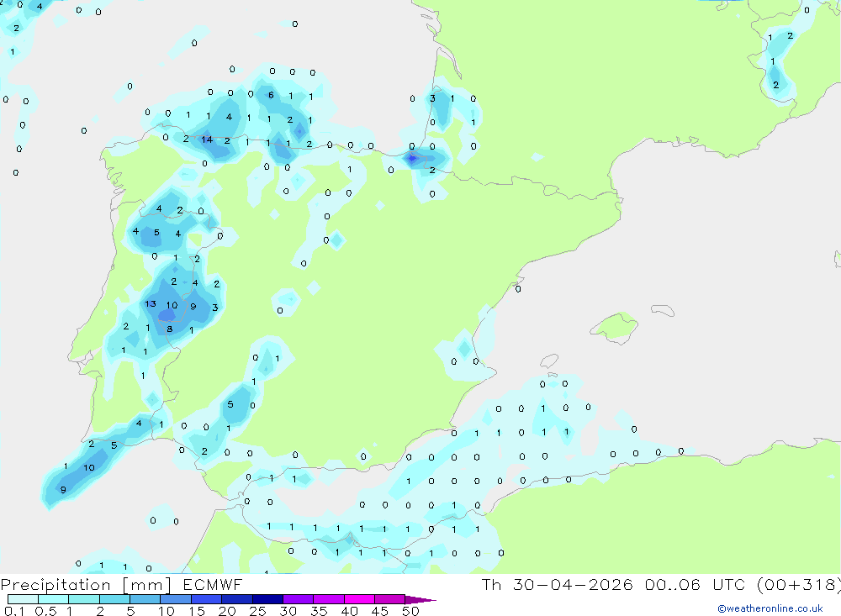This screenshot has height=616, width=841.
Task: Click the "ECMWF" model label
Action: pos(213,584)
